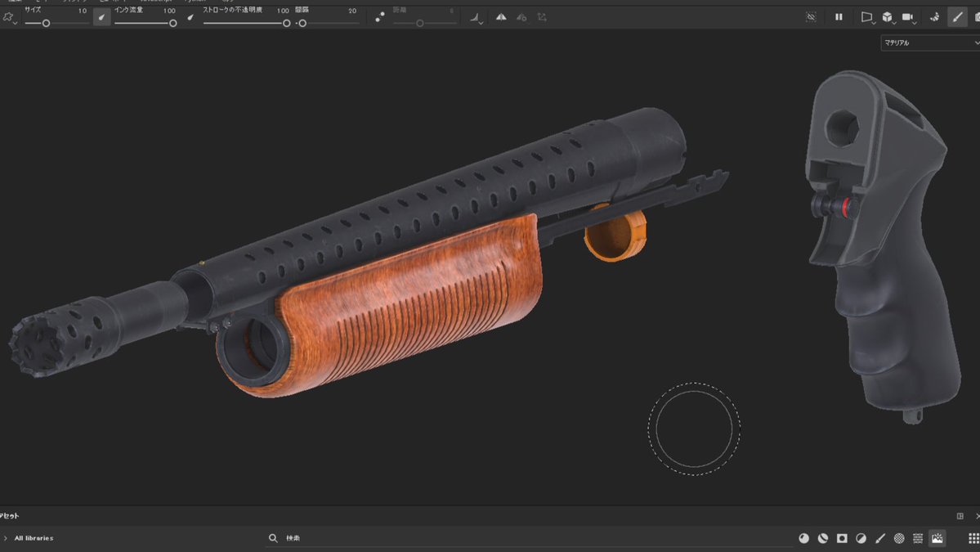Adjust the 間隔 (spacing) slider
The width and height of the screenshot is (980, 552).
tap(328, 23)
